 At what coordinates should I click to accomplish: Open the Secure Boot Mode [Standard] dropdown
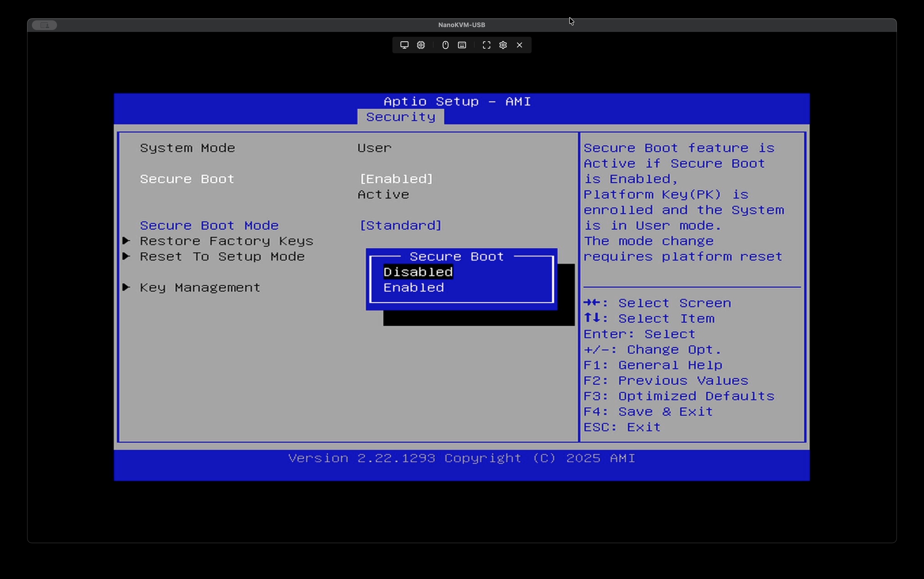(400, 226)
